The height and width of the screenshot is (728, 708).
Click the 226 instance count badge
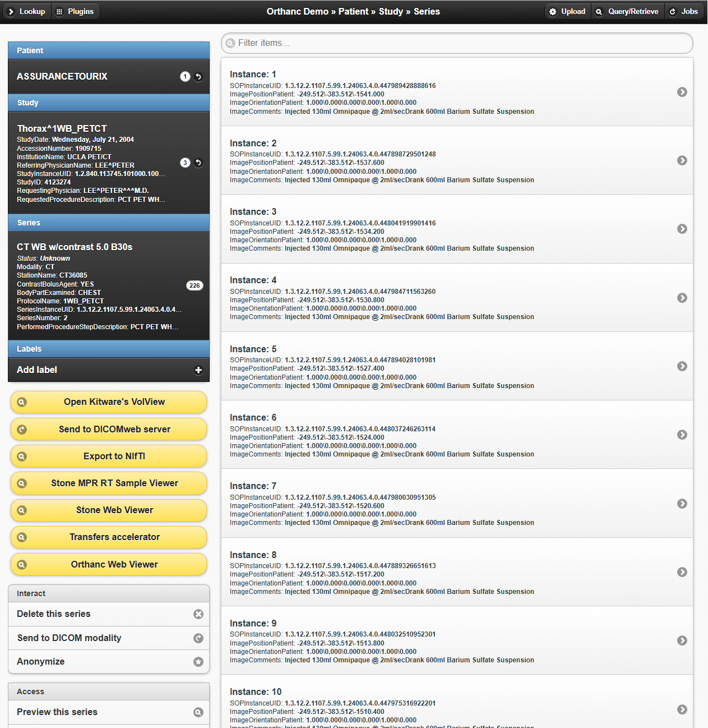[x=195, y=285]
